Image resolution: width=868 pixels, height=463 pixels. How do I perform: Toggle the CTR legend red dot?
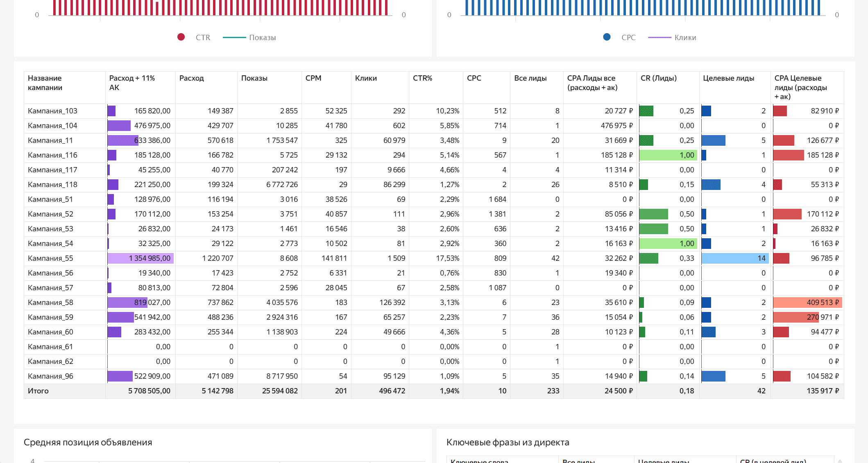[x=181, y=37]
